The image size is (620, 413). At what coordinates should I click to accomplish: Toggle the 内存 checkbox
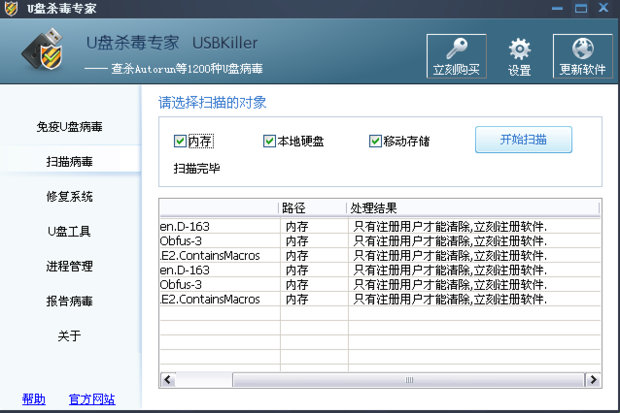coord(180,141)
